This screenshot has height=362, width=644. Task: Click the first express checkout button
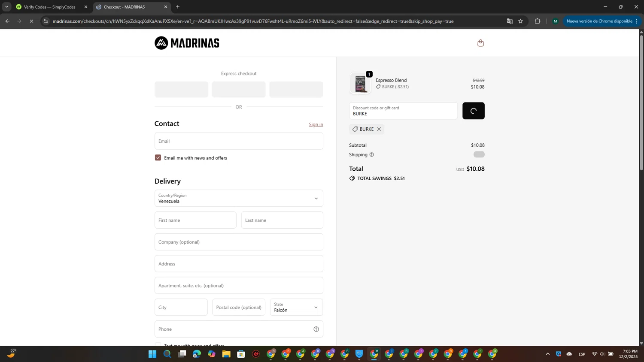pyautogui.click(x=181, y=90)
